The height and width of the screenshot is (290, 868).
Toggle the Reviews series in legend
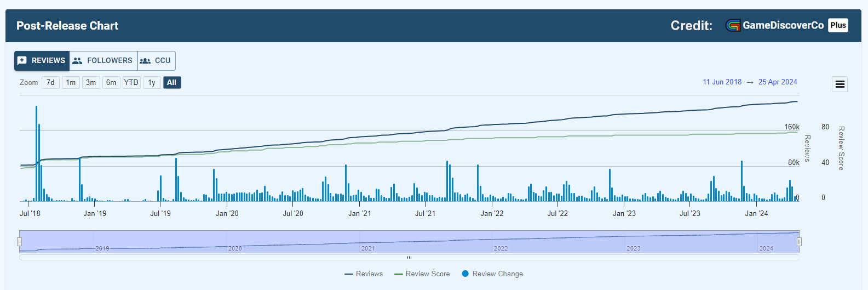pyautogui.click(x=364, y=274)
